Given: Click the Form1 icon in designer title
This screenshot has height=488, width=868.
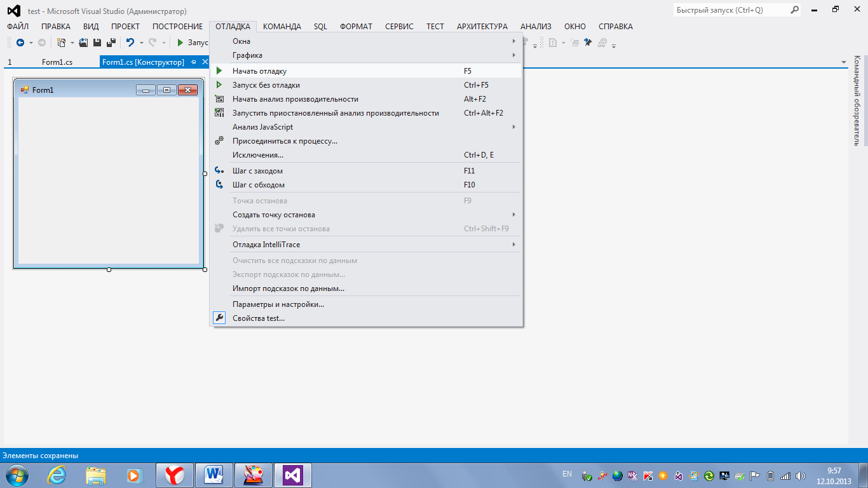Looking at the screenshot, I should [x=25, y=90].
